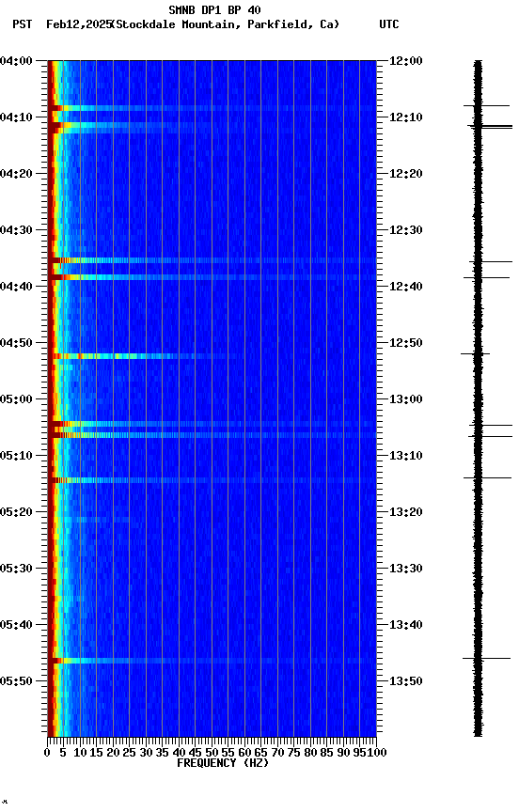The width and height of the screenshot is (519, 812).
Task: Click the '13:50' UTC time label
Action: pyautogui.click(x=406, y=681)
